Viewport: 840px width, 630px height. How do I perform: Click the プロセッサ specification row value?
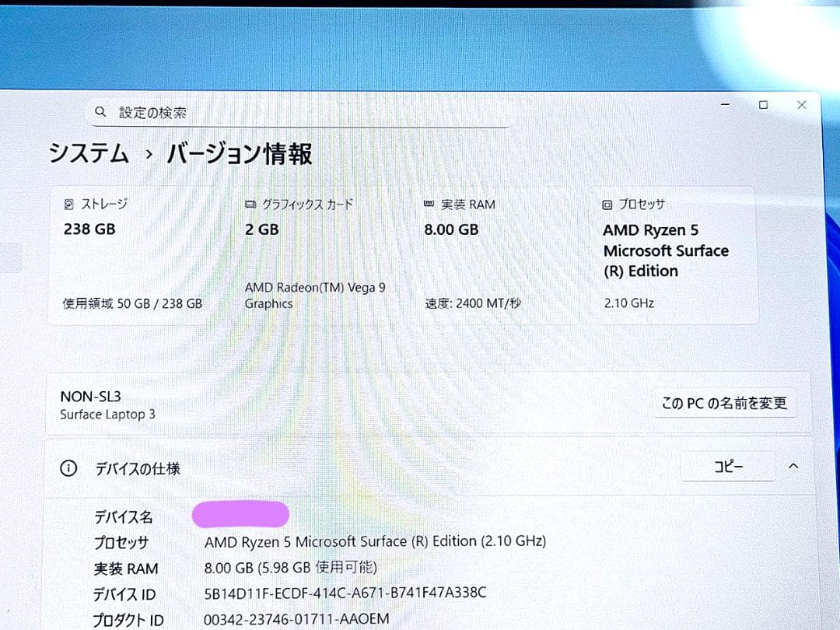(x=375, y=541)
